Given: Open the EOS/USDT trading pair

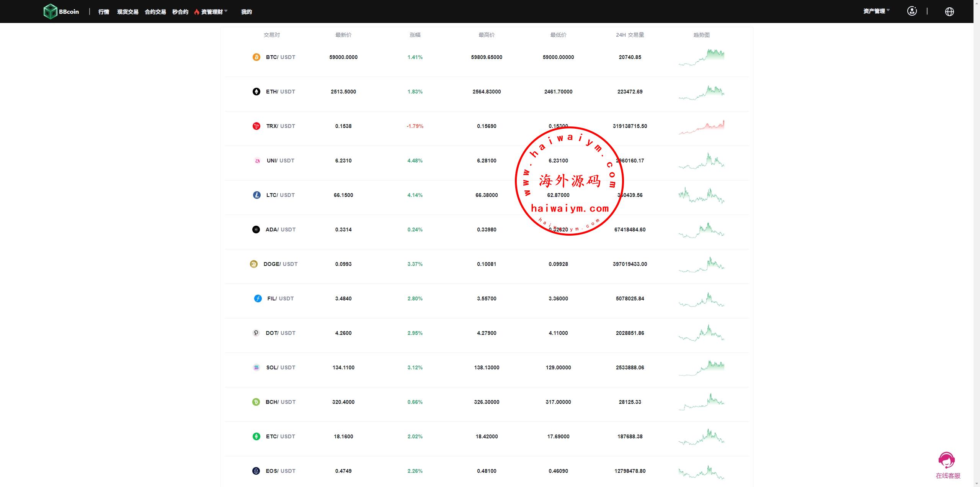Looking at the screenshot, I should [x=281, y=471].
